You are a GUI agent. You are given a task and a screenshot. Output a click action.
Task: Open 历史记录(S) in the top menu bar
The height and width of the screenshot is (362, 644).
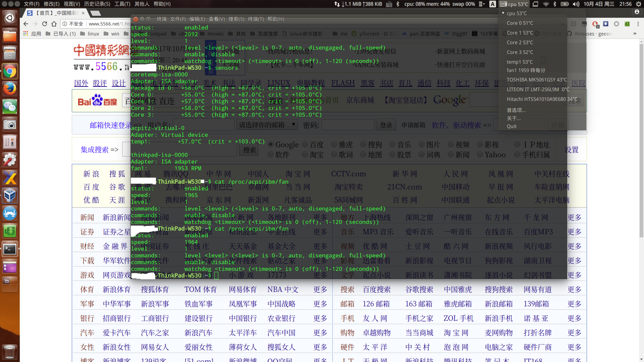coord(97,4)
